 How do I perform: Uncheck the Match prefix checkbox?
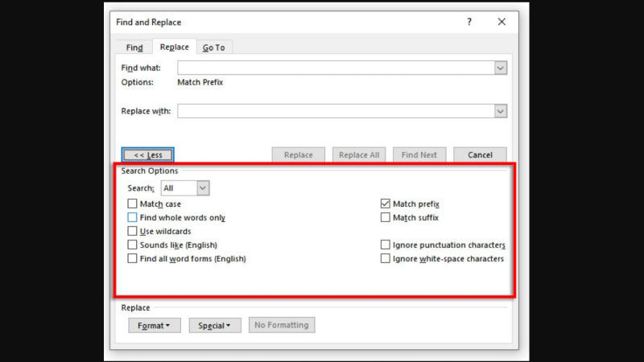click(x=386, y=204)
